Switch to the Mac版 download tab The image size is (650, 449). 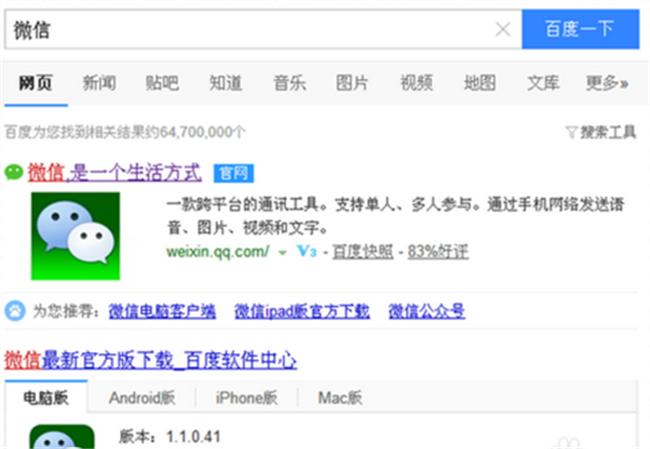[340, 398]
